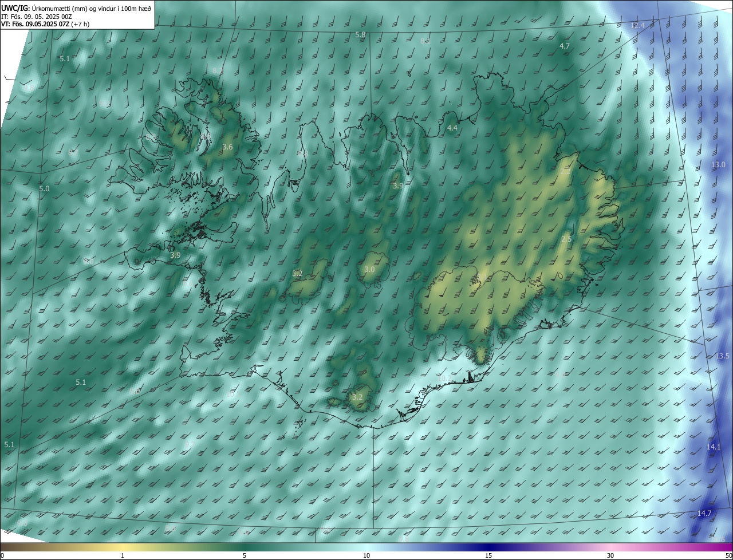
Task: Click the 0 tick on the color scale
Action: pos(2,555)
